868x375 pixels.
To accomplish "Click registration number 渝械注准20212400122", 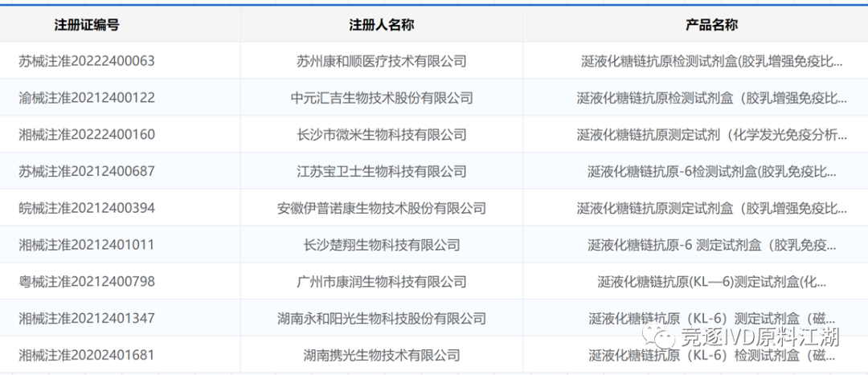I will (x=87, y=98).
